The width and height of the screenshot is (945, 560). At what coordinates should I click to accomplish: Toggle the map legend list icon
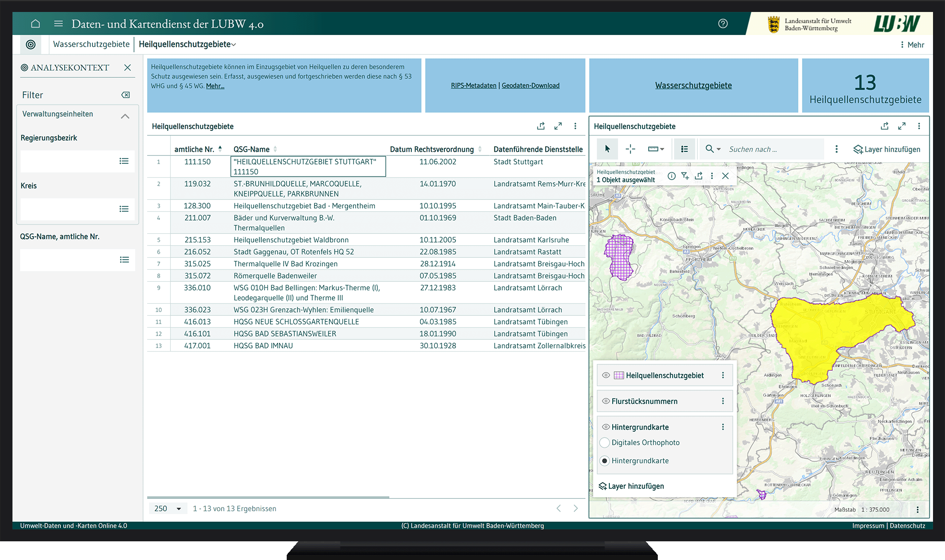point(684,149)
